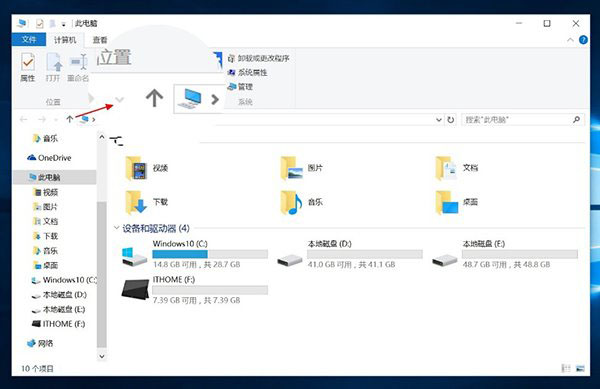Click the title bar This PC icon
The height and width of the screenshot is (389, 600).
point(22,23)
